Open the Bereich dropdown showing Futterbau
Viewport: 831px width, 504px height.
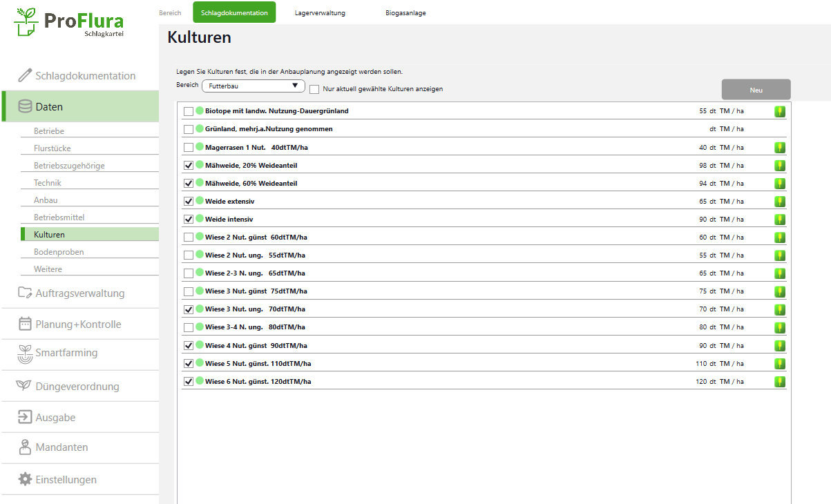(253, 86)
